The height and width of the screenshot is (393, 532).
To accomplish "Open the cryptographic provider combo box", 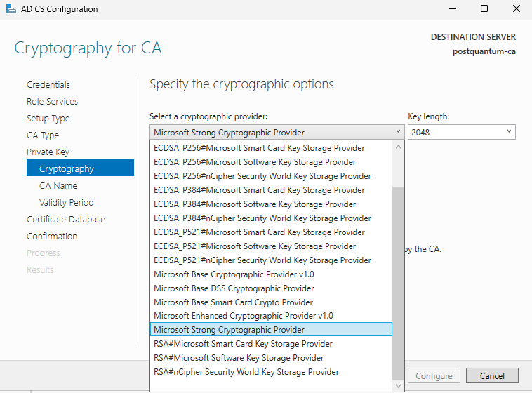I will 277,133.
